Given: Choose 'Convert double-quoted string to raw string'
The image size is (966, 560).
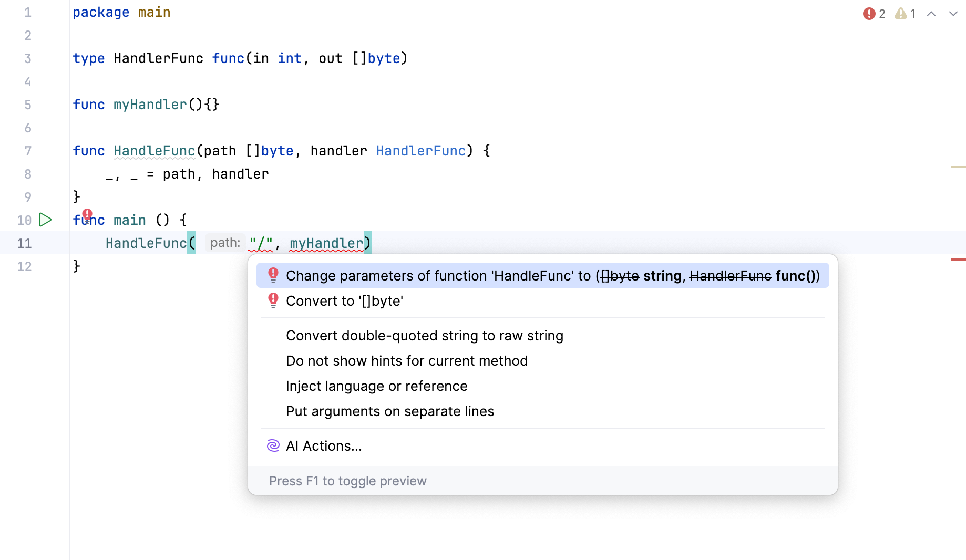Looking at the screenshot, I should [x=424, y=336].
